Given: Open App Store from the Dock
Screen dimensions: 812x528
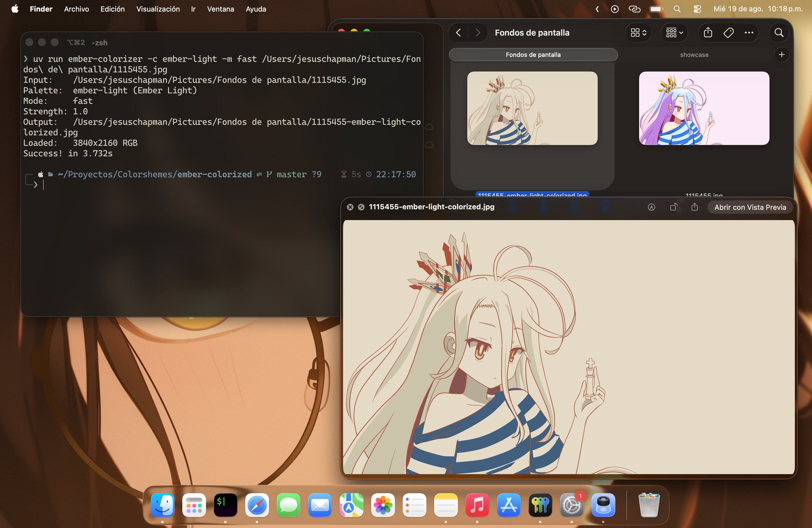Looking at the screenshot, I should (x=509, y=505).
